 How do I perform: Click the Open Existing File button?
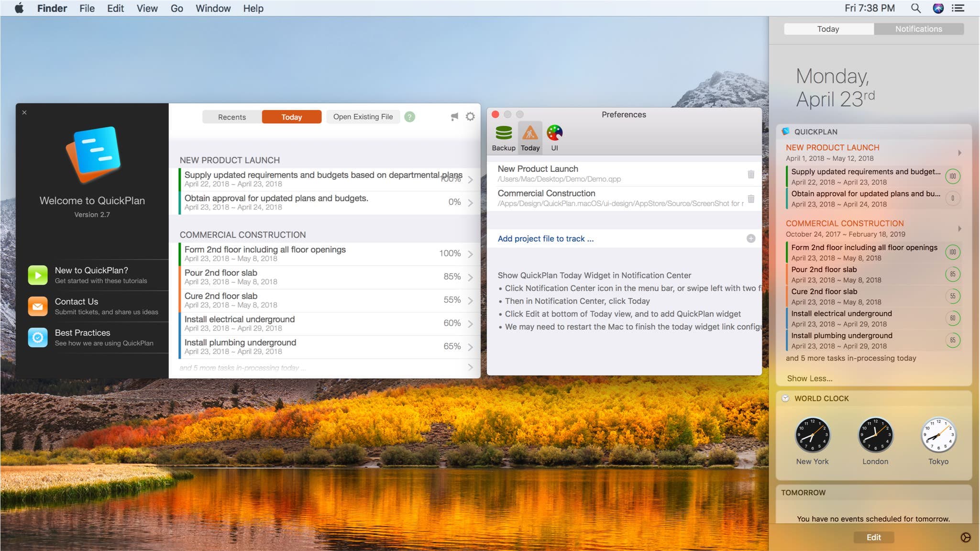pos(363,117)
